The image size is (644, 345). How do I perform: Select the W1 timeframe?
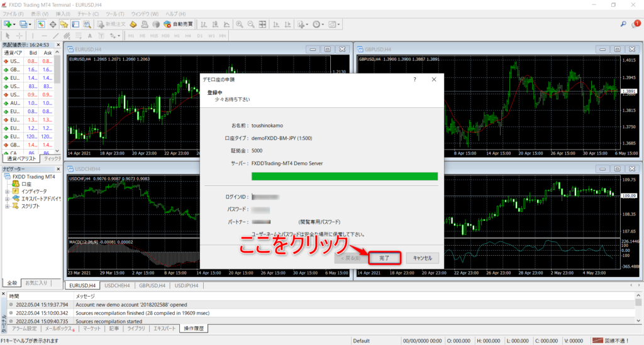pyautogui.click(x=211, y=36)
